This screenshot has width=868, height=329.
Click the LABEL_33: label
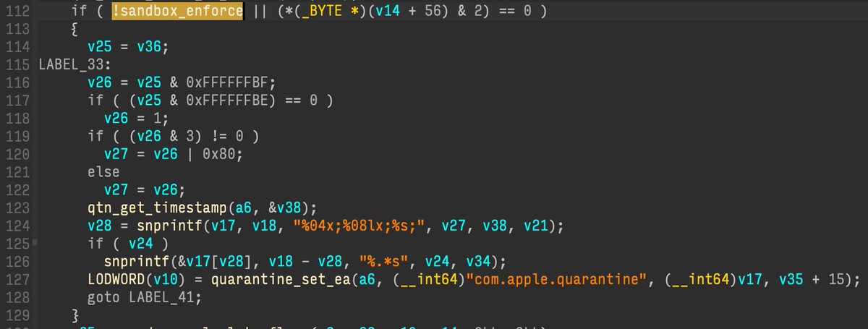[76, 65]
